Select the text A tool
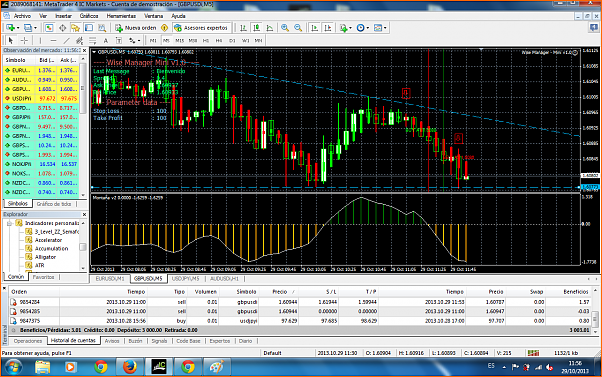 coord(106,40)
